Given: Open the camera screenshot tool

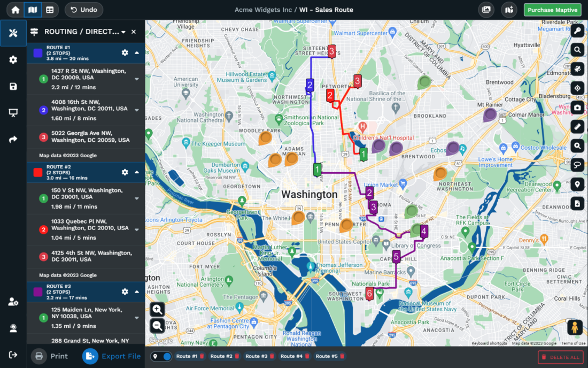Looking at the screenshot, I should (x=577, y=108).
